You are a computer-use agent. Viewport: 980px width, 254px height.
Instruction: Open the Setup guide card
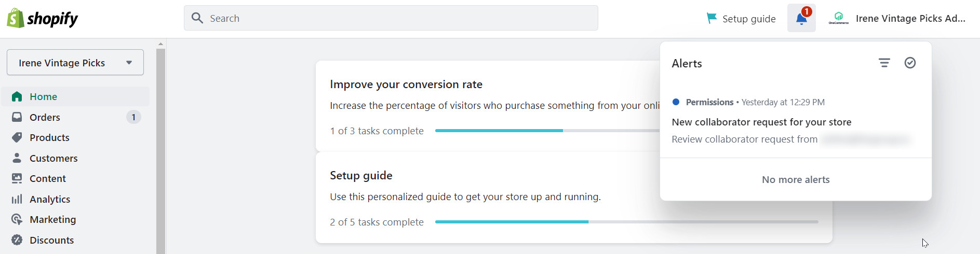574,198
